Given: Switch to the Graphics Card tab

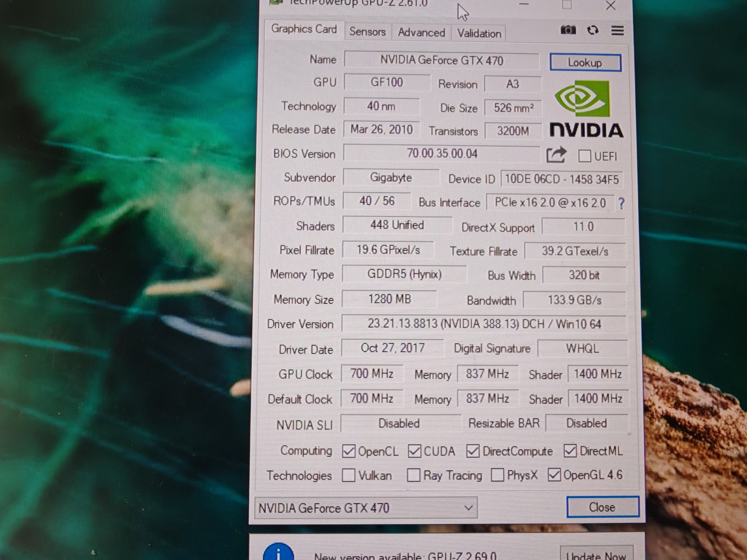Looking at the screenshot, I should coord(304,29).
